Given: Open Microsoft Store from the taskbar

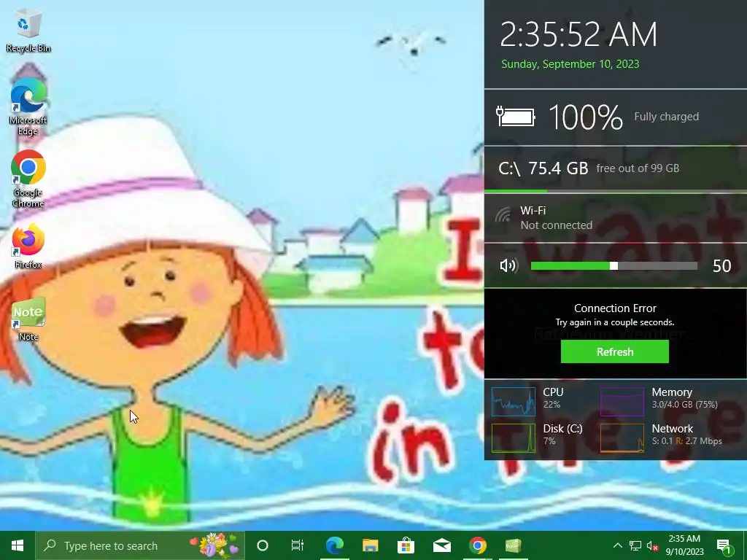Looking at the screenshot, I should [x=406, y=545].
